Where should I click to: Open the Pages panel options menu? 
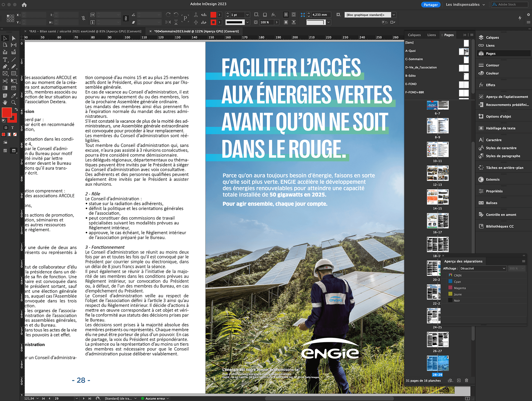(x=472, y=35)
